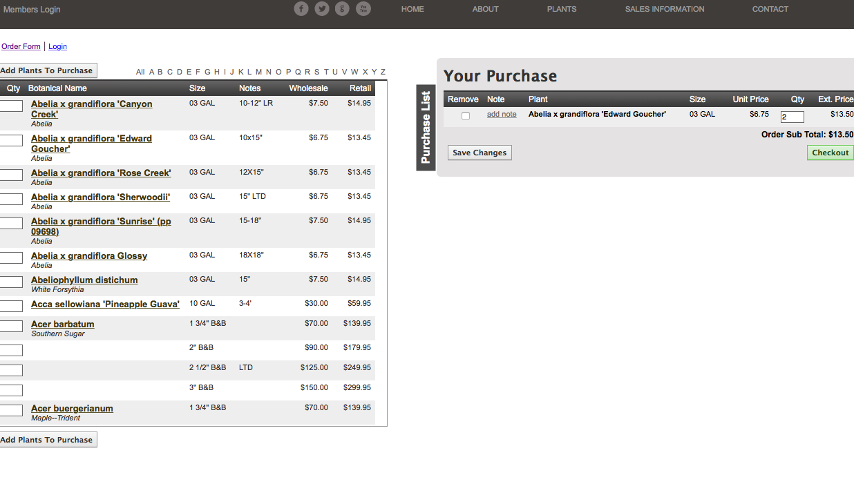Open the PLANTS menu item
The width and height of the screenshot is (854, 504).
(561, 9)
